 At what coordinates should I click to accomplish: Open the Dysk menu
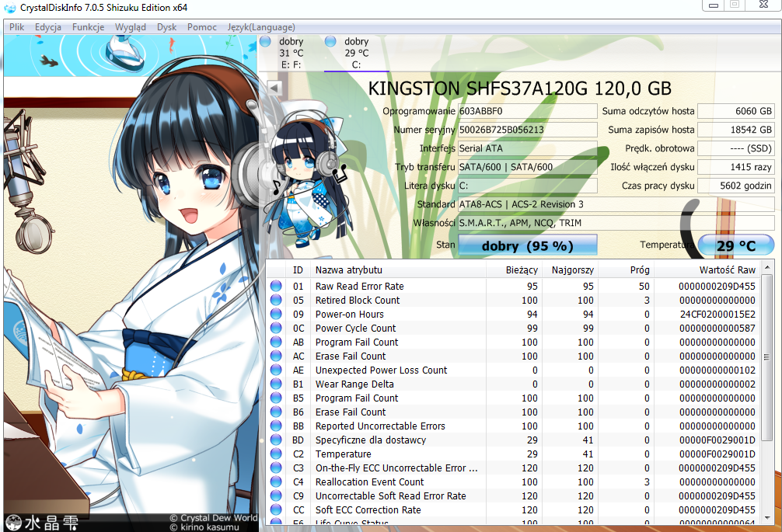click(166, 27)
